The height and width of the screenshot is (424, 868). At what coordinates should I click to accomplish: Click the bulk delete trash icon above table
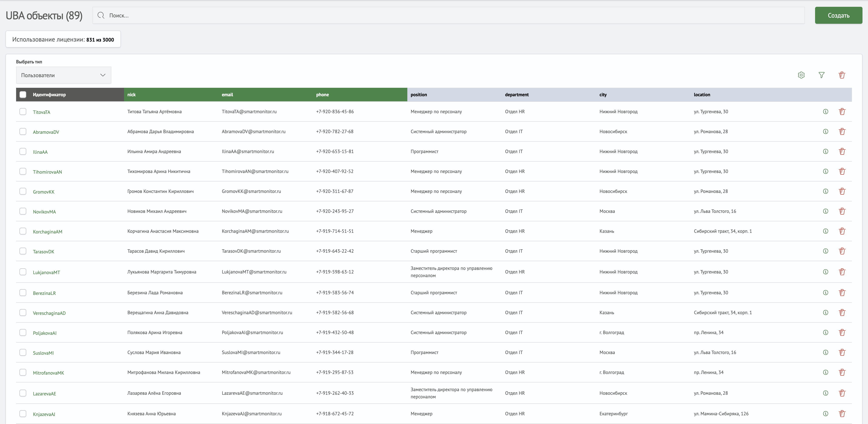click(842, 75)
